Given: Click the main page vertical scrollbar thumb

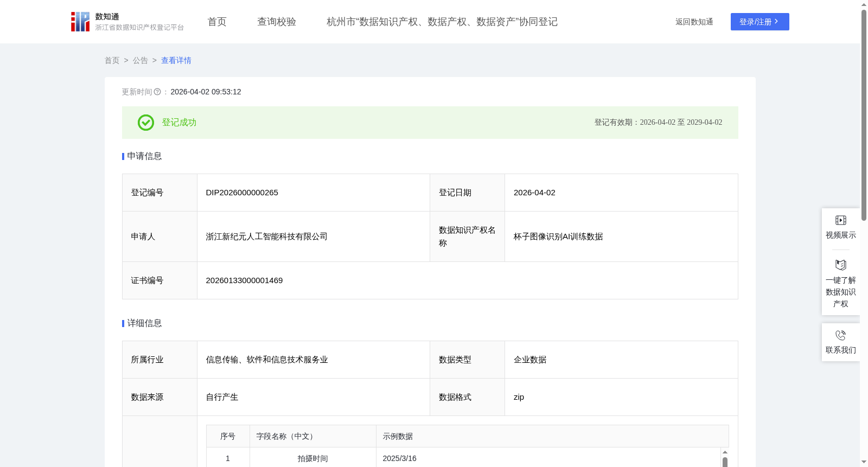Looking at the screenshot, I should click(x=864, y=115).
